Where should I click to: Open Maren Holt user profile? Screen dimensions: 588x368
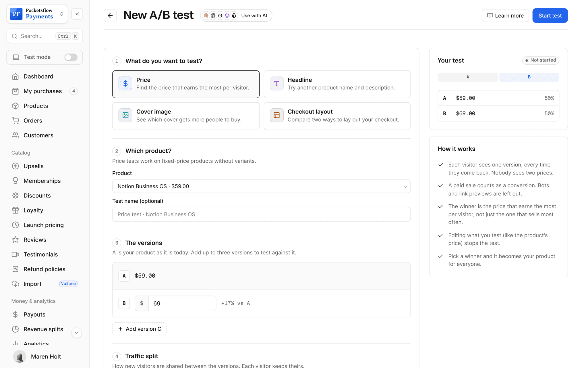click(45, 356)
